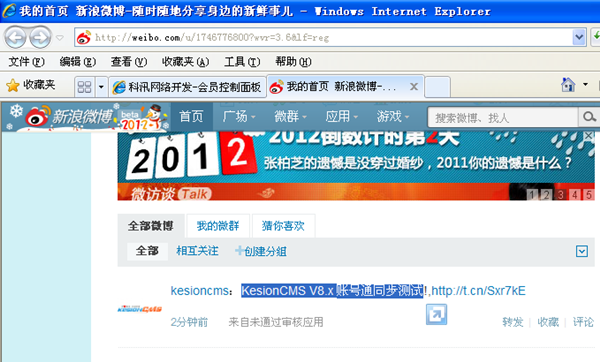Expand the 应用 navigation dropdown
Image resolution: width=600 pixels, height=362 pixels.
click(x=341, y=116)
